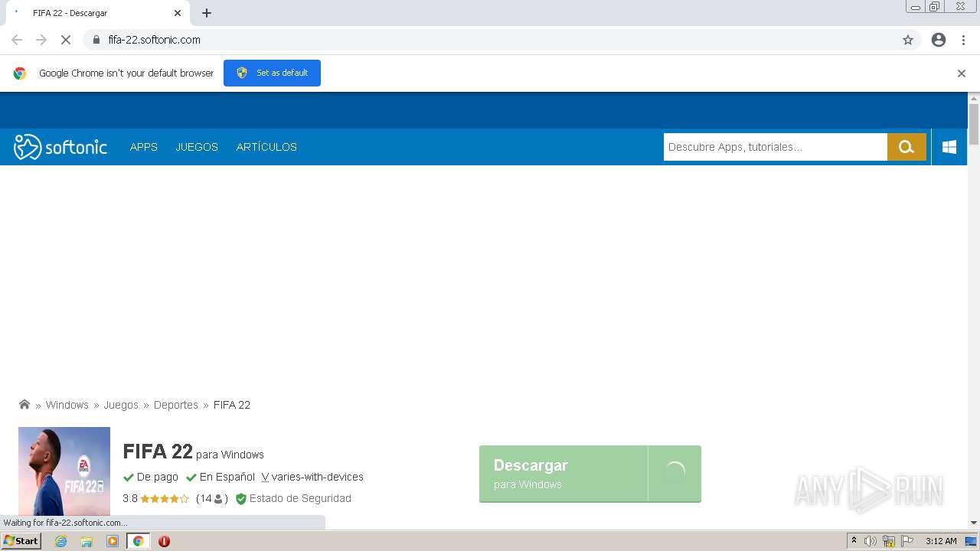The width and height of the screenshot is (980, 551).
Task: Open the Chrome three-dot menu
Action: [x=963, y=40]
